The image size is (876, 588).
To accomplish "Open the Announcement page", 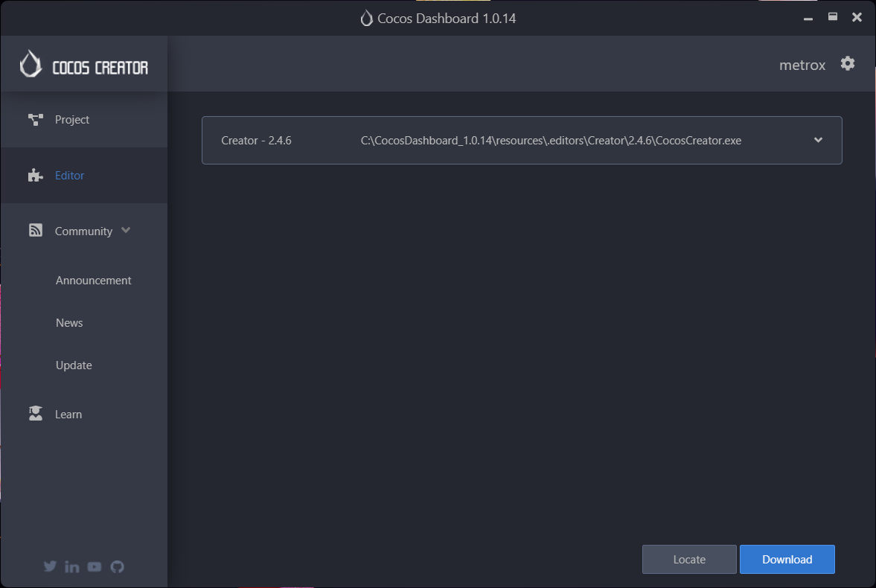I will pyautogui.click(x=93, y=280).
